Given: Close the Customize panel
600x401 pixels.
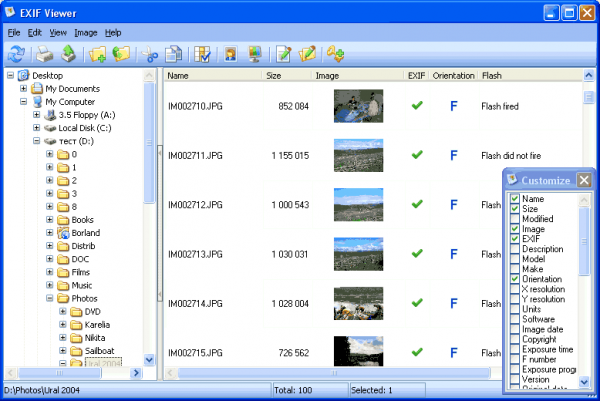Looking at the screenshot, I should pos(583,180).
